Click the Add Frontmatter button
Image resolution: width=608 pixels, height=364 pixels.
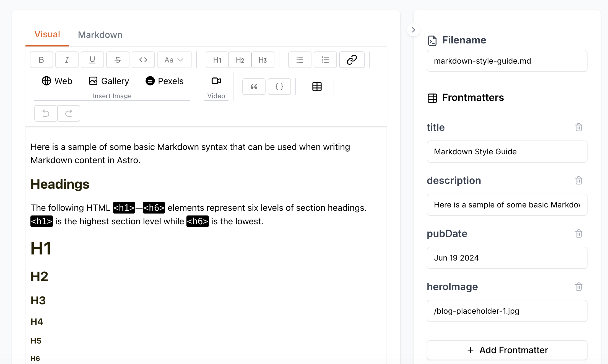click(507, 350)
